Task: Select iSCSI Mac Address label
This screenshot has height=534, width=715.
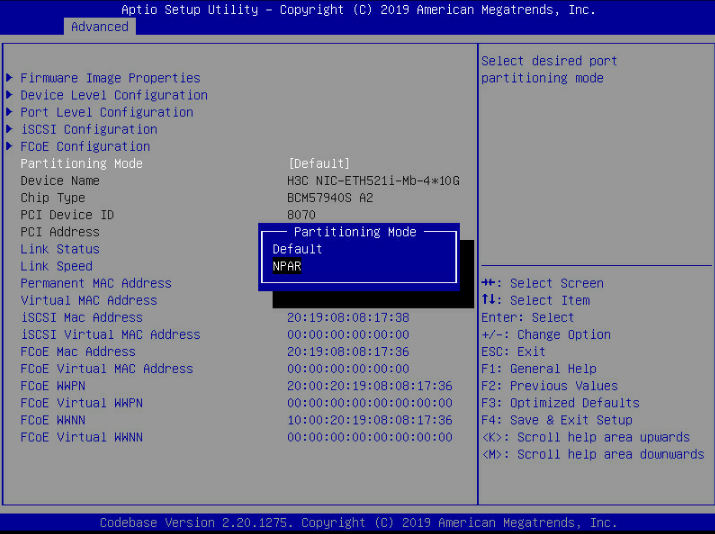Action: tap(82, 317)
